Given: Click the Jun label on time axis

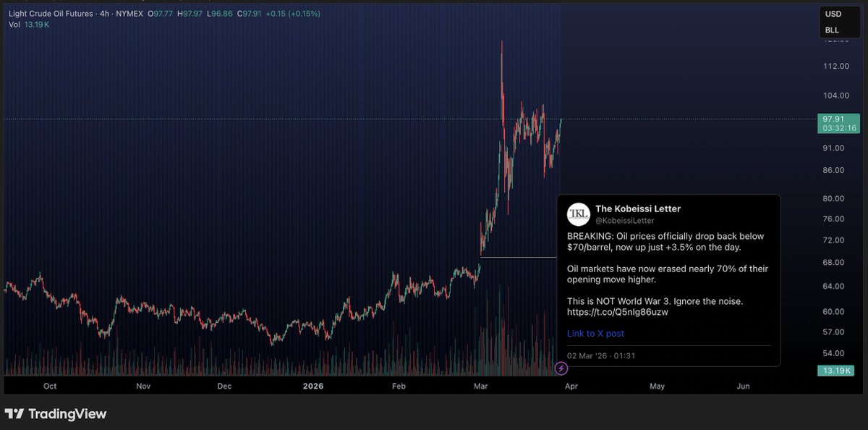Looking at the screenshot, I should click(743, 387).
